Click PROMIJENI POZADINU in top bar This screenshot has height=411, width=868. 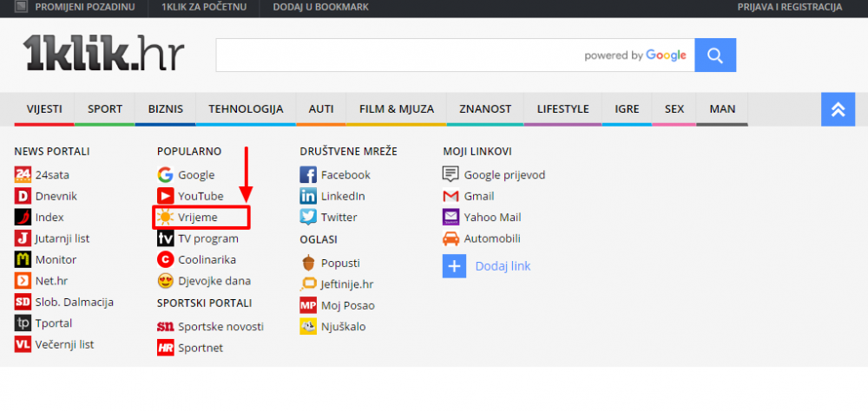pos(85,7)
